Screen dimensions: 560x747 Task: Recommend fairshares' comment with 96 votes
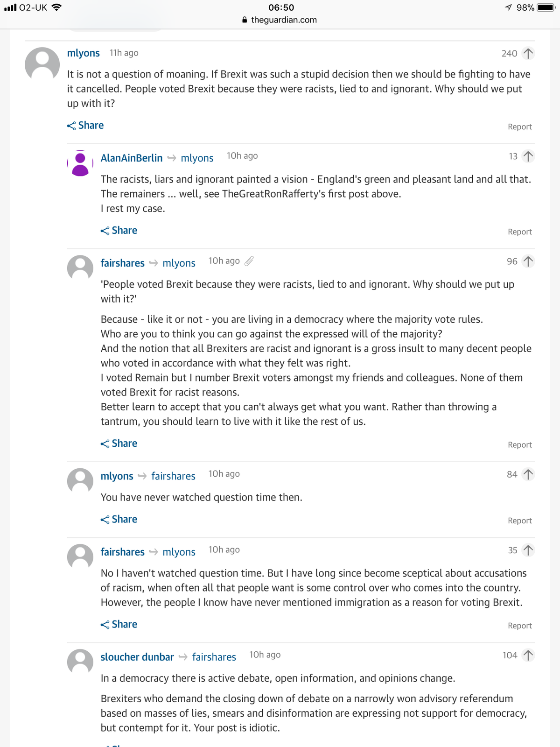[x=528, y=261]
